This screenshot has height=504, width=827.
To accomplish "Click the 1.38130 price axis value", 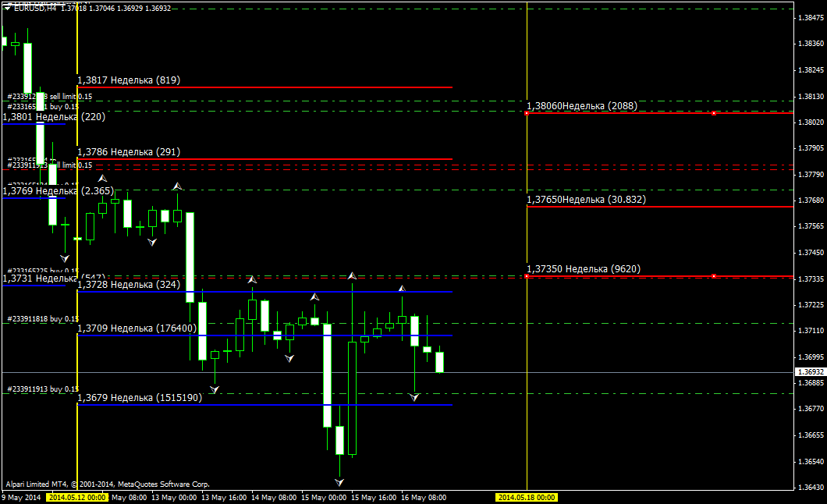I will [x=811, y=97].
